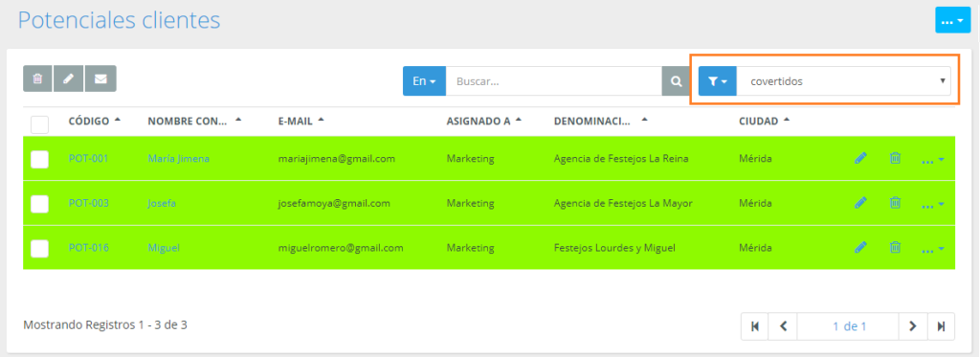The width and height of the screenshot is (980, 357).
Task: Click mariajimena@gmail.com email cell
Action: 336,159
